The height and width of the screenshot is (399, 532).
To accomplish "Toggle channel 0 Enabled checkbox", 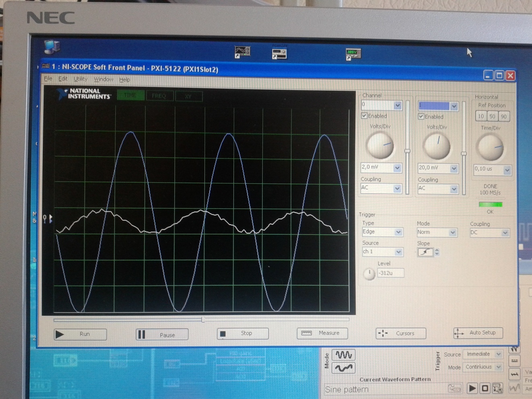I will pos(364,116).
